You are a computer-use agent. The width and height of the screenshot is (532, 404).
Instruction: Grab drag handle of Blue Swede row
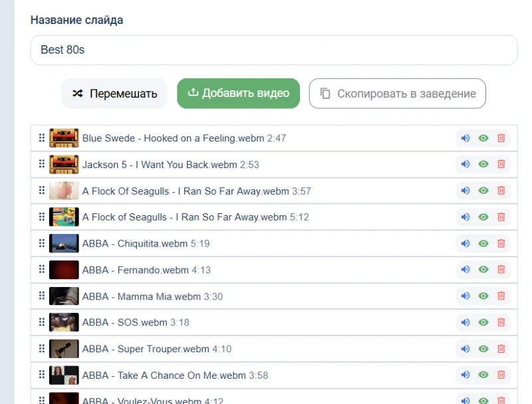pos(42,138)
